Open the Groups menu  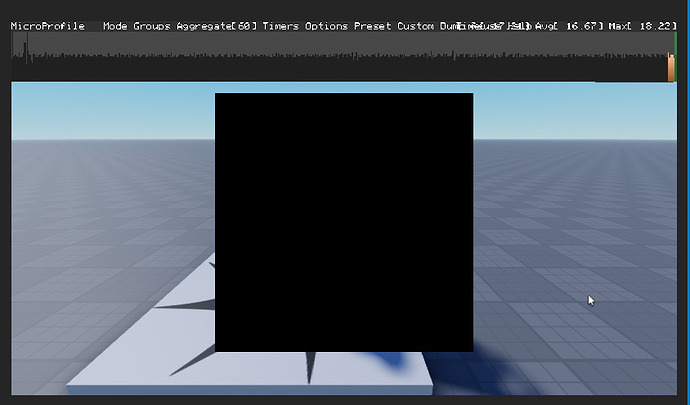click(x=152, y=26)
